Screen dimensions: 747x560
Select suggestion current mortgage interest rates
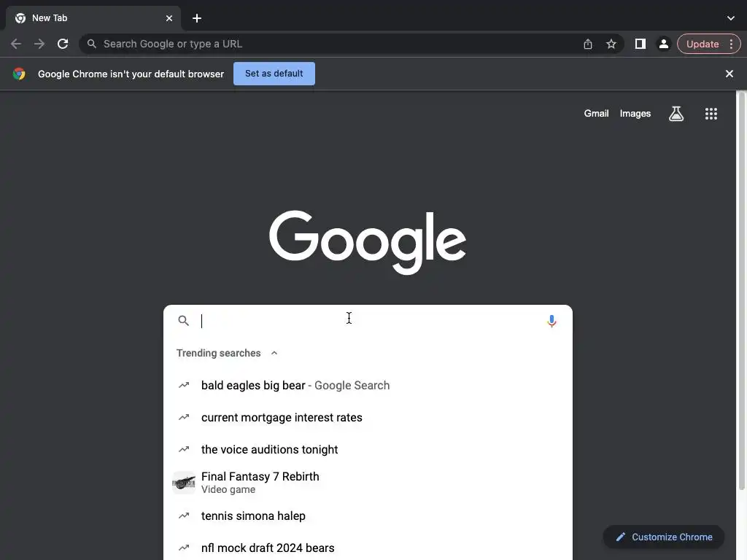tap(368, 418)
